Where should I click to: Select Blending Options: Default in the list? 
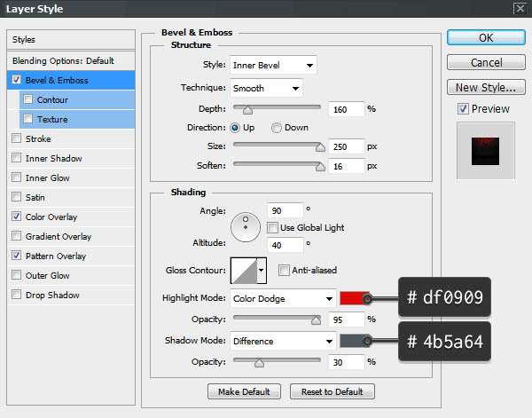click(63, 60)
